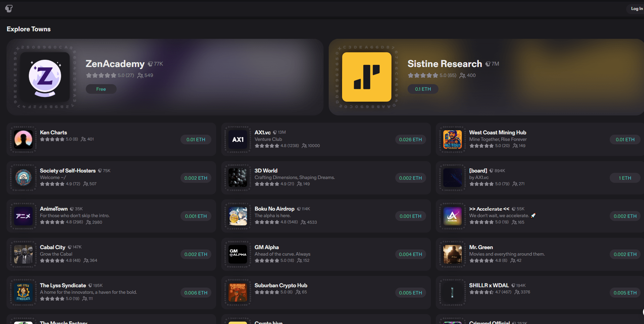Click 'Explore Towns' heading
The height and width of the screenshot is (324, 644).
tap(28, 29)
